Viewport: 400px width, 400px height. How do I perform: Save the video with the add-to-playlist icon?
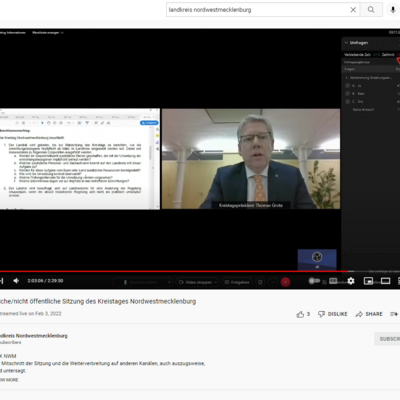tap(394, 314)
